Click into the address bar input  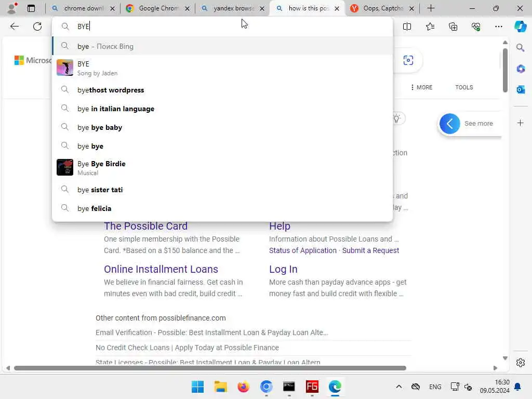pyautogui.click(x=222, y=26)
